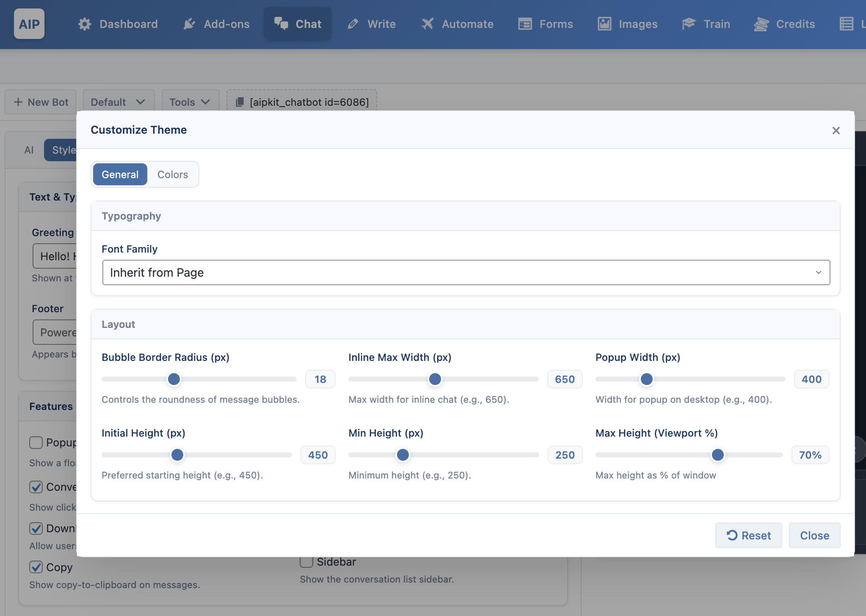Viewport: 866px width, 616px height.
Task: Click the New Bot button
Action: (41, 102)
